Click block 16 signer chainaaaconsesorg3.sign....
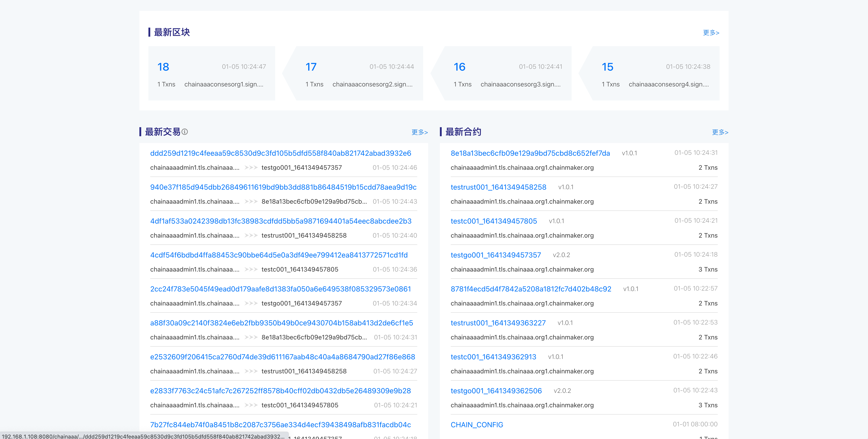This screenshot has height=439, width=868. [521, 84]
